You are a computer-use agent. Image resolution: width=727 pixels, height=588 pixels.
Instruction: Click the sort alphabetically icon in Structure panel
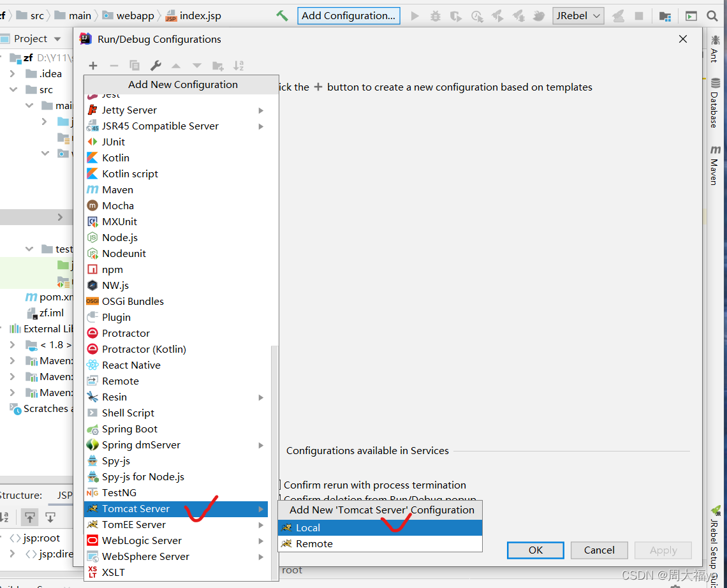coord(4,517)
